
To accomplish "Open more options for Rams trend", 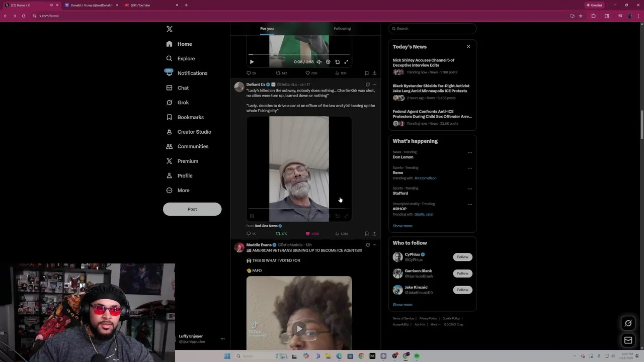I will [470, 168].
